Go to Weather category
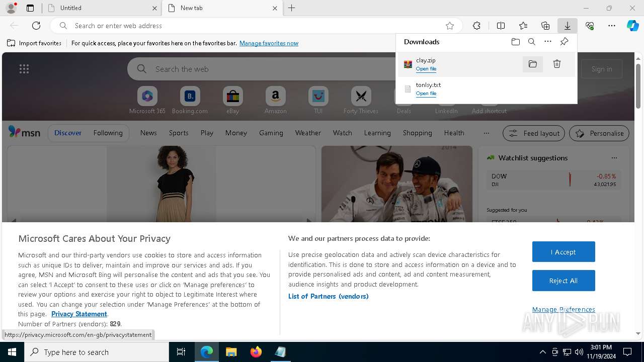The height and width of the screenshot is (362, 644). (308, 133)
